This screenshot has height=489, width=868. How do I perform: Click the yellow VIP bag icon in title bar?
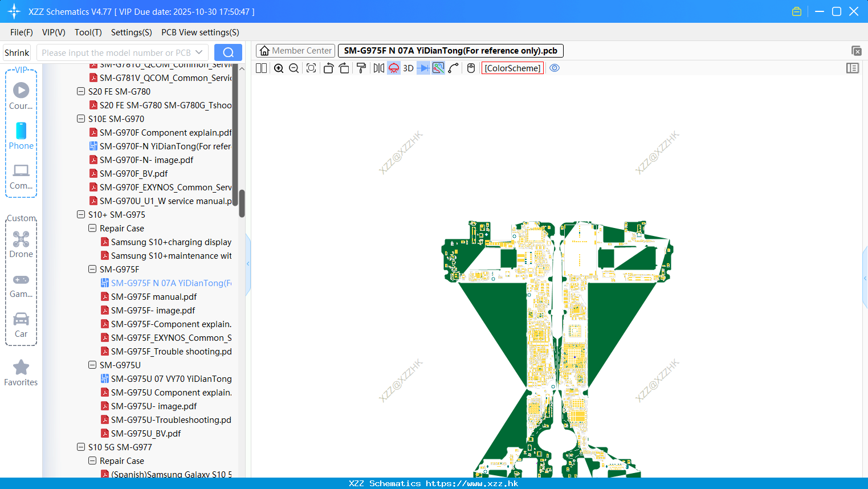pyautogui.click(x=797, y=11)
